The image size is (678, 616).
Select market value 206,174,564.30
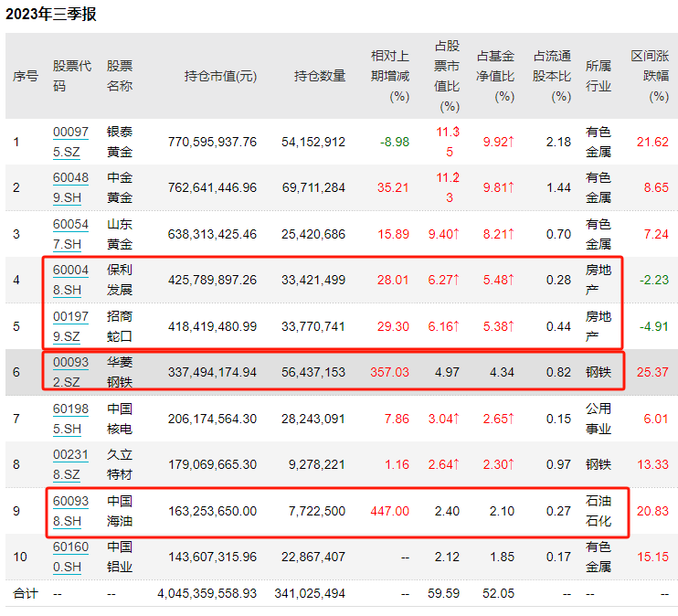[x=212, y=419]
